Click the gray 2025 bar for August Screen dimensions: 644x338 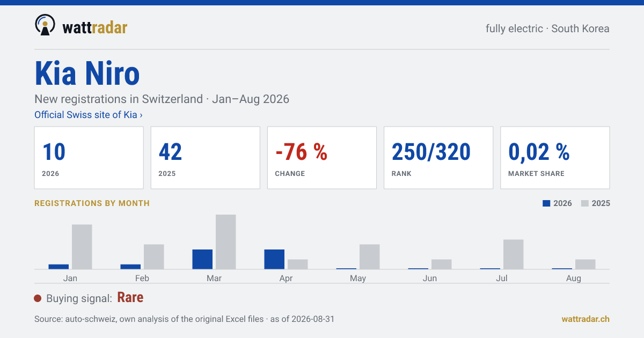point(586,264)
